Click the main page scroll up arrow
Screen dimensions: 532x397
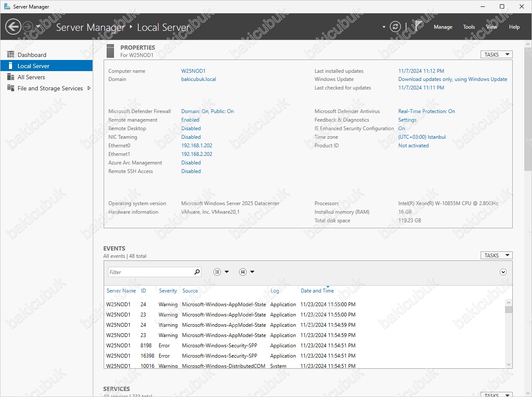[x=528, y=44]
